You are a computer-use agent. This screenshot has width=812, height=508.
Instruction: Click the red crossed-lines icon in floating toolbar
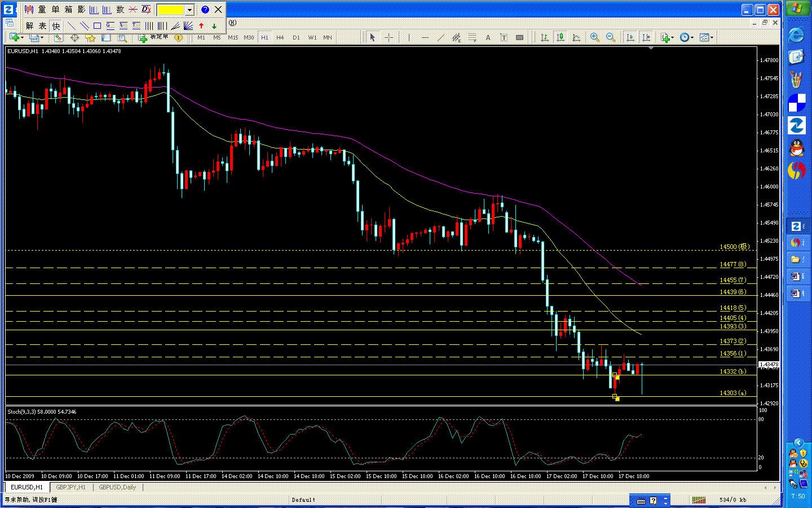tap(133, 10)
